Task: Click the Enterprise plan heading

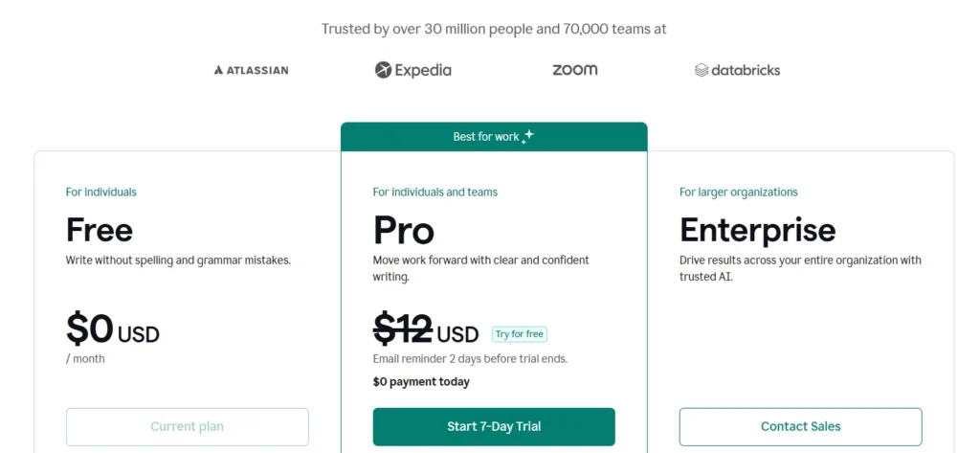Action: coord(757,230)
